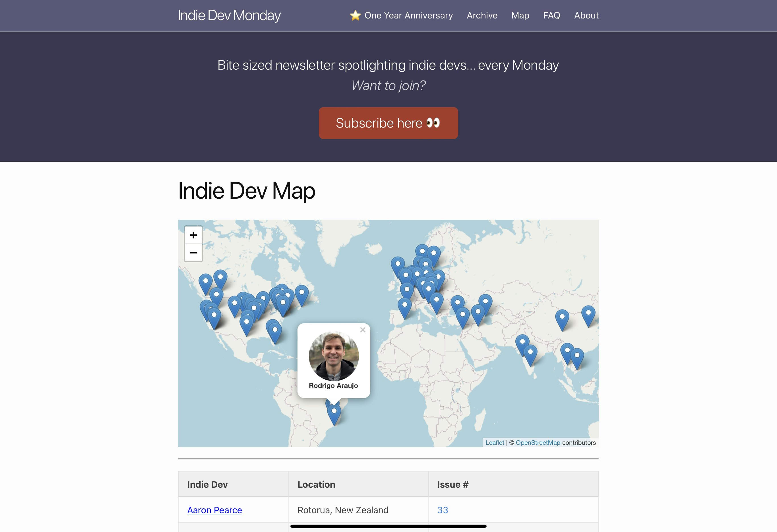This screenshot has width=777, height=532.
Task: Open issue 33 link
Action: 442,510
